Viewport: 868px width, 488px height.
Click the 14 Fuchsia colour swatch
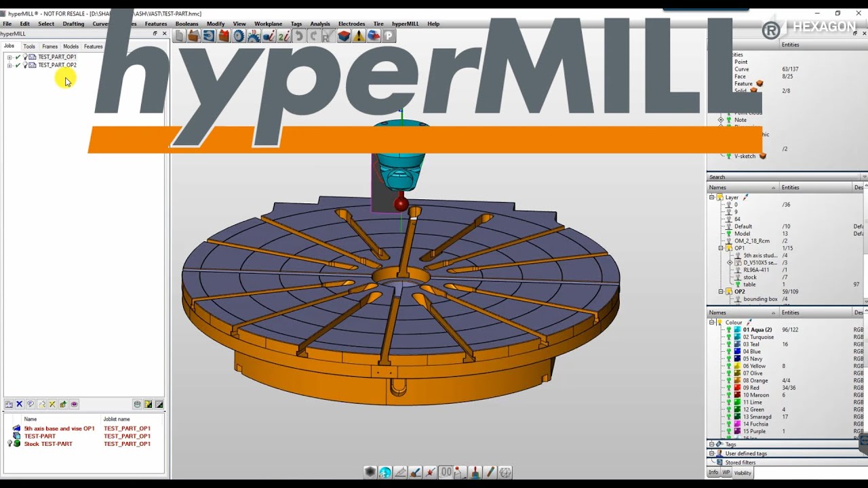tap(737, 424)
